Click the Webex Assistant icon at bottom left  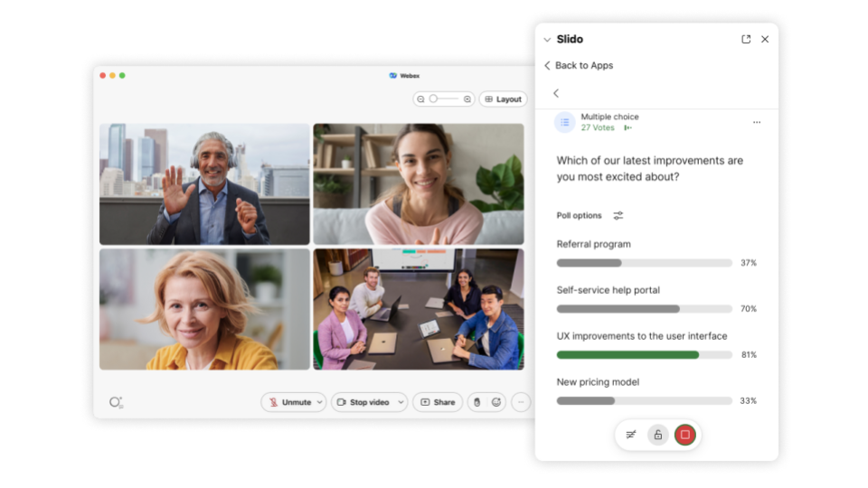(116, 402)
